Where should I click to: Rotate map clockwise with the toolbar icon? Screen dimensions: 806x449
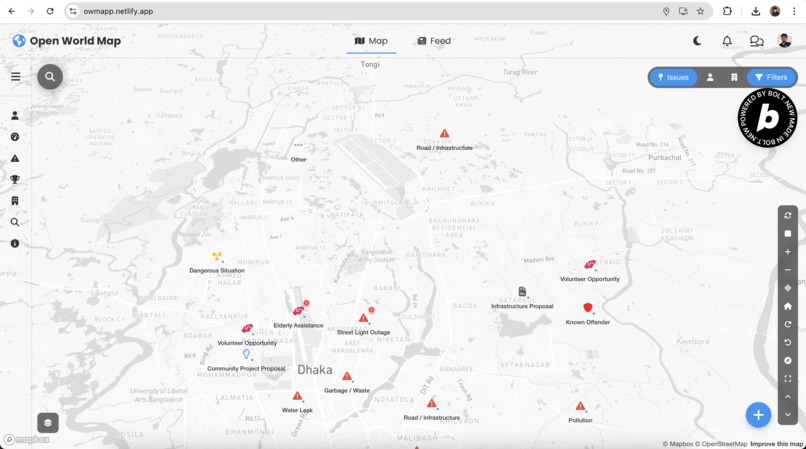point(787,324)
